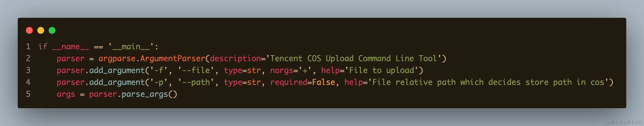Viewport: 644px width, 126px height.
Task: Click the False value after required
Action: (324, 82)
